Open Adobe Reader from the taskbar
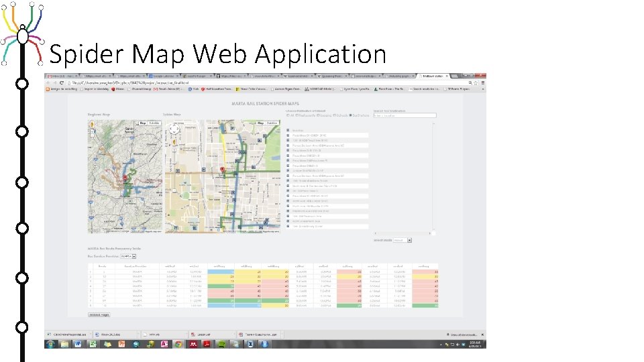 pyautogui.click(x=207, y=344)
